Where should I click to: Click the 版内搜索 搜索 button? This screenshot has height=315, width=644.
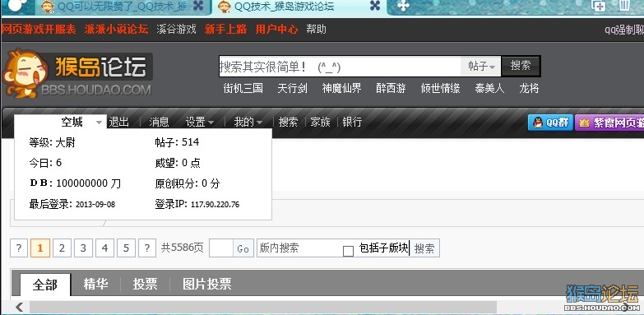pyautogui.click(x=424, y=248)
